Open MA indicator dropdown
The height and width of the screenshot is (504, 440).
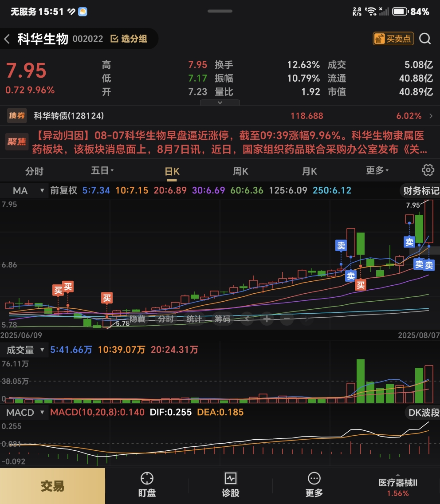[x=24, y=191]
